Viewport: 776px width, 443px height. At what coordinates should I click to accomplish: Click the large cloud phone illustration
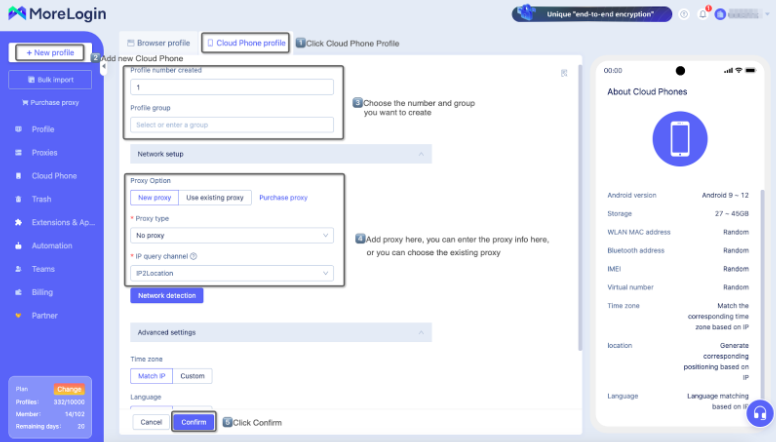point(680,139)
